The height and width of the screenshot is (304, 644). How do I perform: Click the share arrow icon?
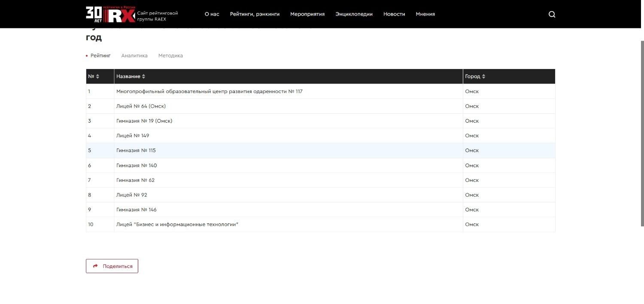tap(95, 266)
